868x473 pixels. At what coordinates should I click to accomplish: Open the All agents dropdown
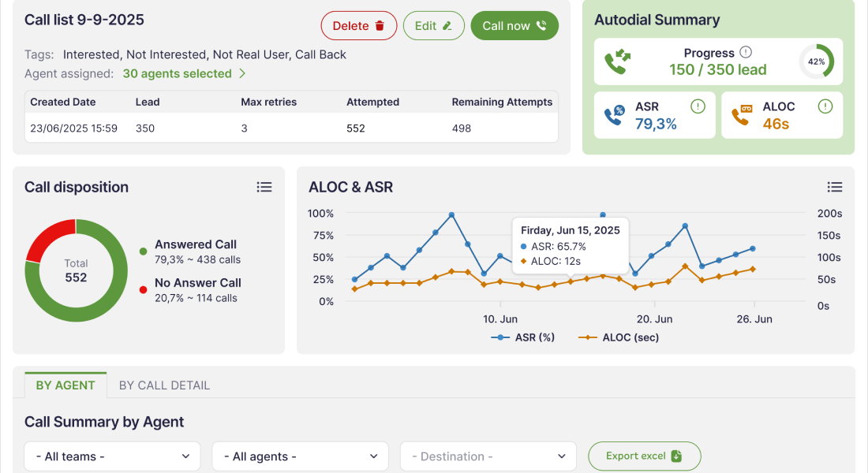point(300,456)
